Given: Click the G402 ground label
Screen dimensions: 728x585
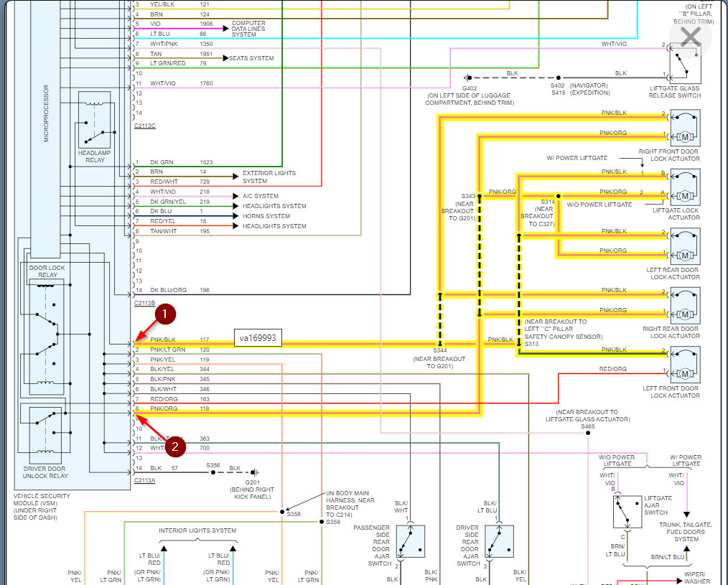Looking at the screenshot, I should click(470, 88).
